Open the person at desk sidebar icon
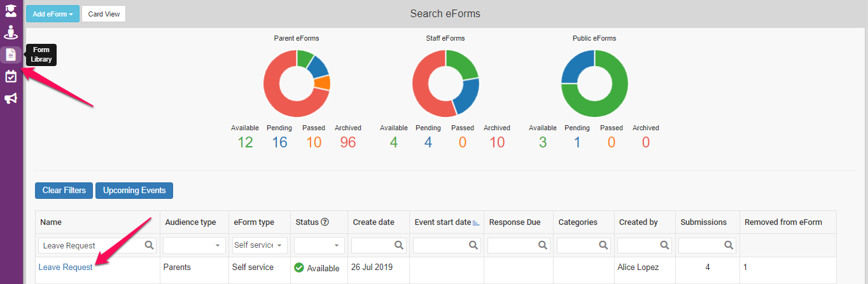 pyautogui.click(x=11, y=32)
